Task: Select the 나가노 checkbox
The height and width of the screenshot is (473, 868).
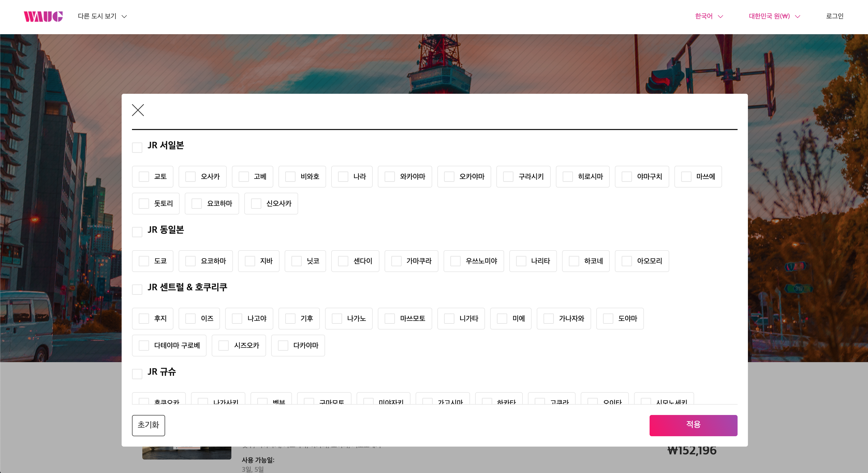Action: (337, 318)
